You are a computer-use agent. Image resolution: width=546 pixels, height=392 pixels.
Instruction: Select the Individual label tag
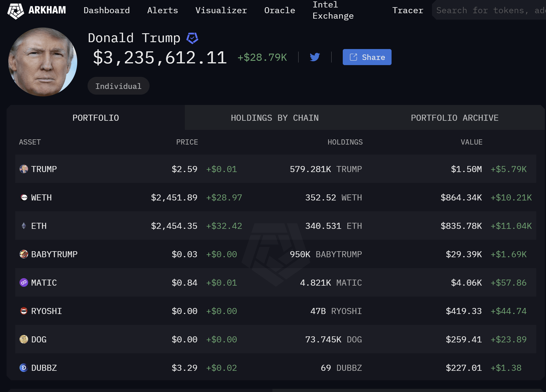[118, 85]
